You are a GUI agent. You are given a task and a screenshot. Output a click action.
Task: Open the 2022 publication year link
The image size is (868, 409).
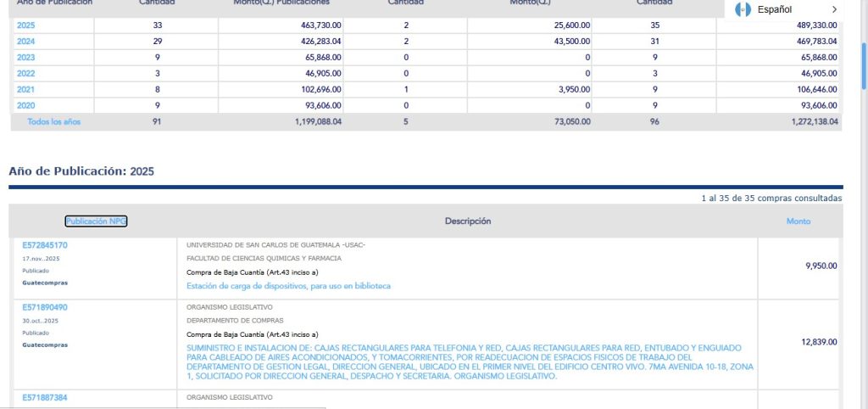pos(26,73)
